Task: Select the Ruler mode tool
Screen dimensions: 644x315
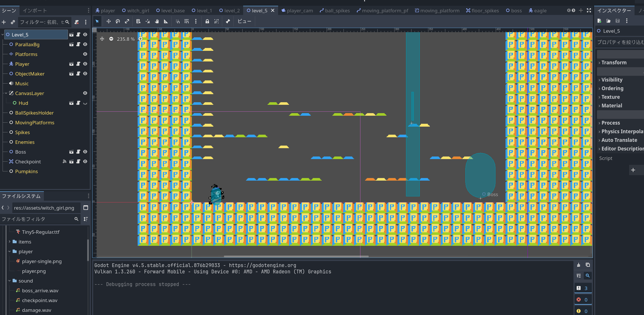Action: 166,21
